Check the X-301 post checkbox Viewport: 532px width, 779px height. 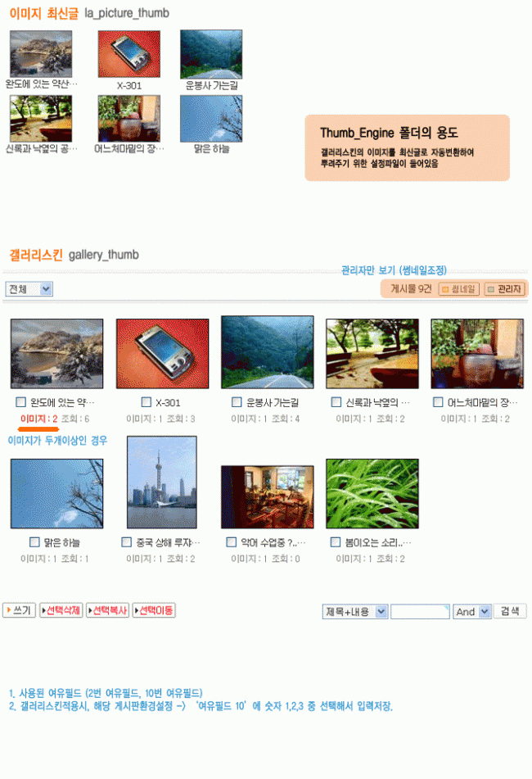(146, 402)
